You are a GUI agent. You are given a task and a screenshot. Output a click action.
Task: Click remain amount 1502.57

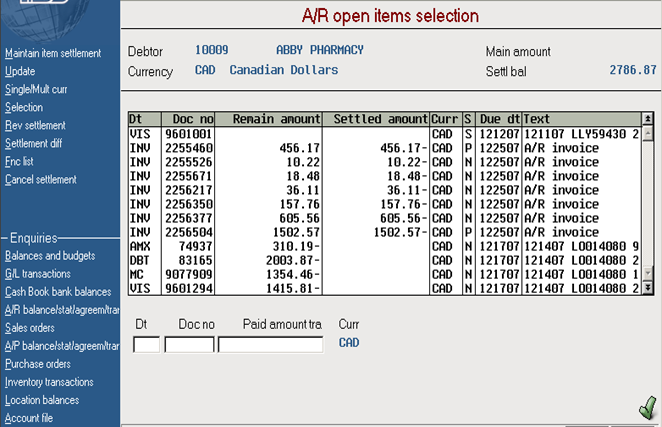(296, 232)
